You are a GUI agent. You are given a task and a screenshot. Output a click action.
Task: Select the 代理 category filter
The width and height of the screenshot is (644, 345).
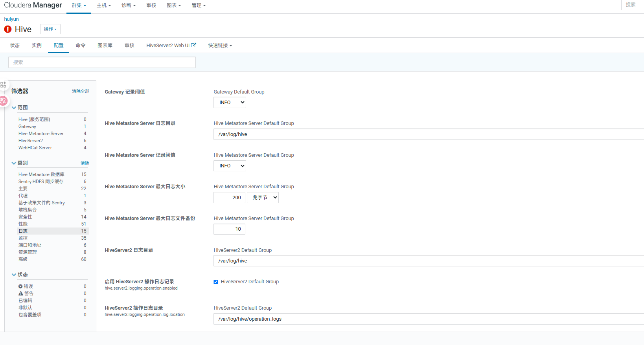pos(23,196)
